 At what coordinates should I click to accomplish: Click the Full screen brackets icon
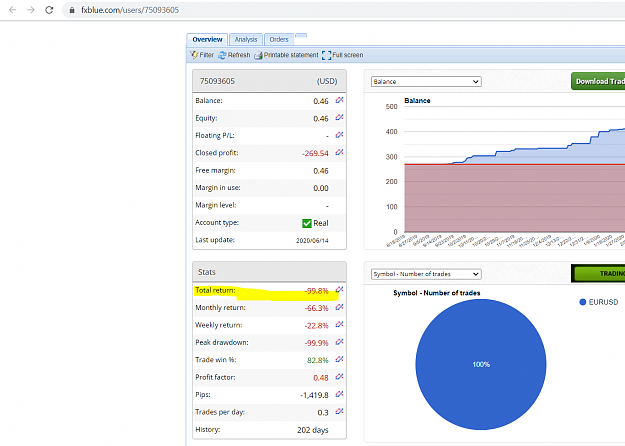click(x=326, y=55)
